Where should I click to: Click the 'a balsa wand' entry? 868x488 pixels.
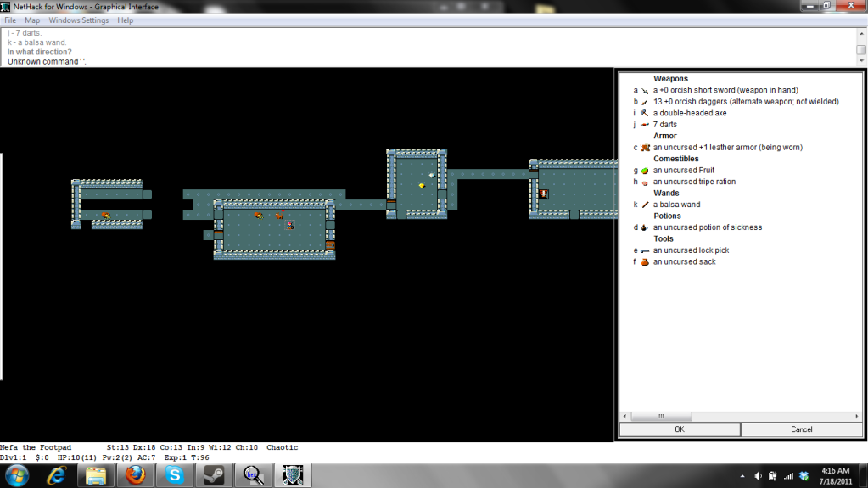pos(676,205)
